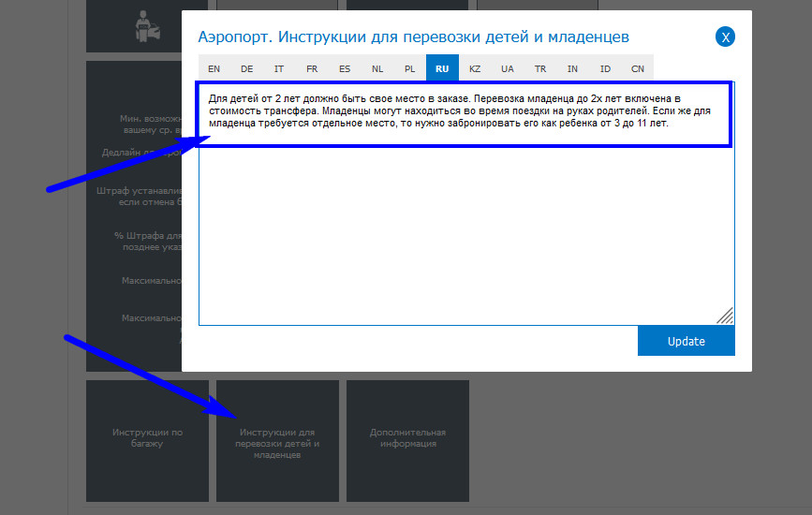Open the Инструкции по багажу tile
The height and width of the screenshot is (515, 812).
147,441
